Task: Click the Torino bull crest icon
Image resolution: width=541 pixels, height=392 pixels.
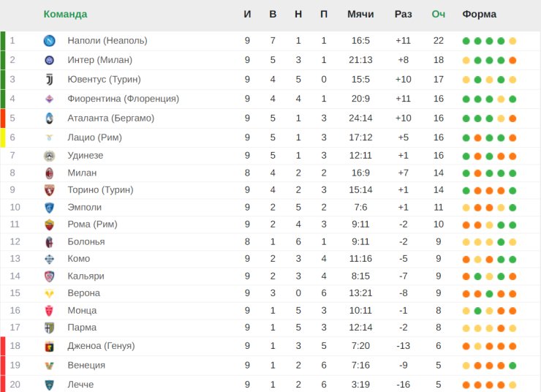Action: (x=49, y=190)
